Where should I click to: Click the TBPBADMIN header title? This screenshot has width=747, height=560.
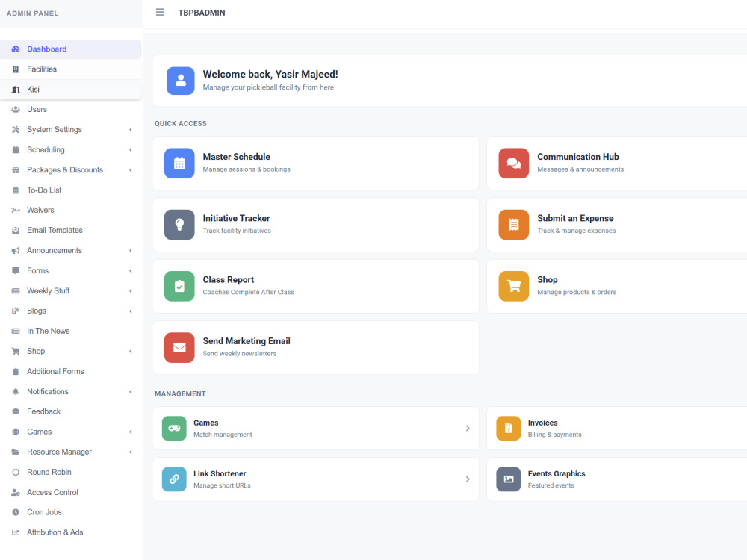[x=202, y=13]
